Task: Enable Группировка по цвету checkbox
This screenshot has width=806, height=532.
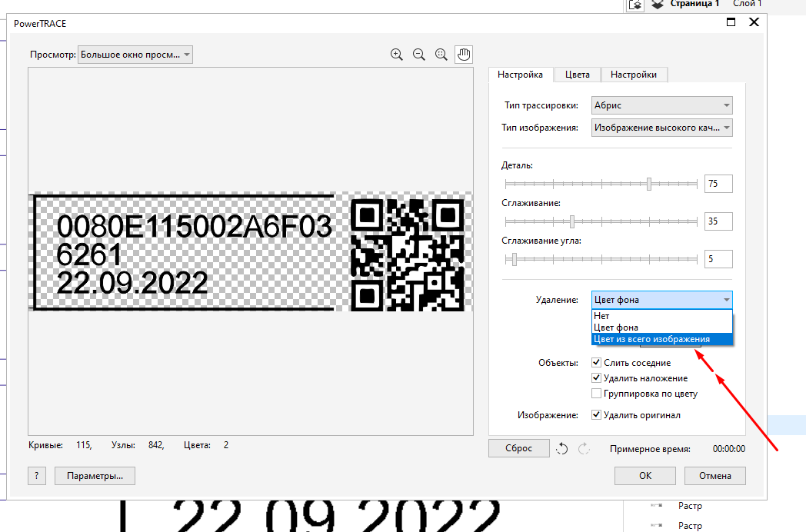Action: coord(596,393)
